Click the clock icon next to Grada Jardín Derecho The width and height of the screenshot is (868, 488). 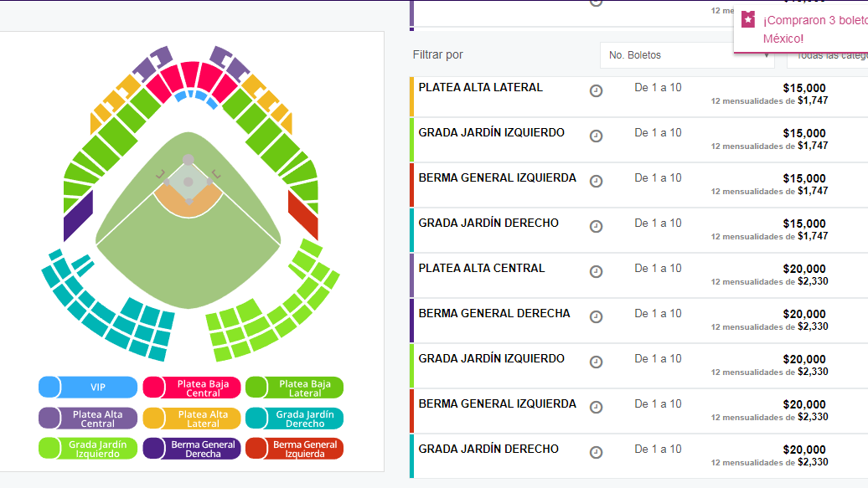coord(596,226)
